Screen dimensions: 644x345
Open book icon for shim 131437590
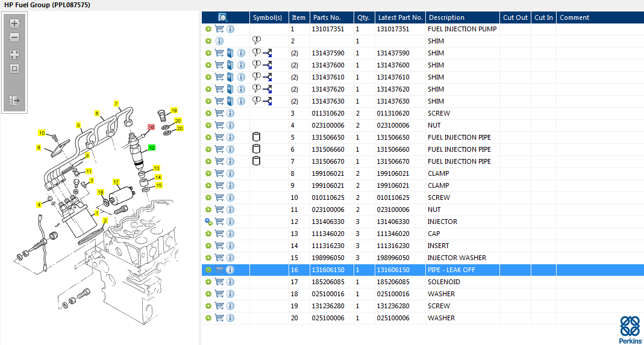point(230,53)
